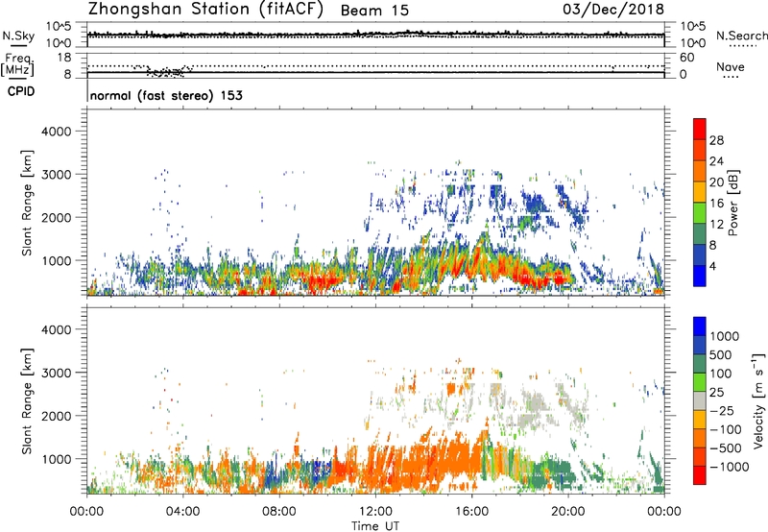The width and height of the screenshot is (768, 532).
Task: Click the "60" Nave axis tick
Action: tap(686, 58)
